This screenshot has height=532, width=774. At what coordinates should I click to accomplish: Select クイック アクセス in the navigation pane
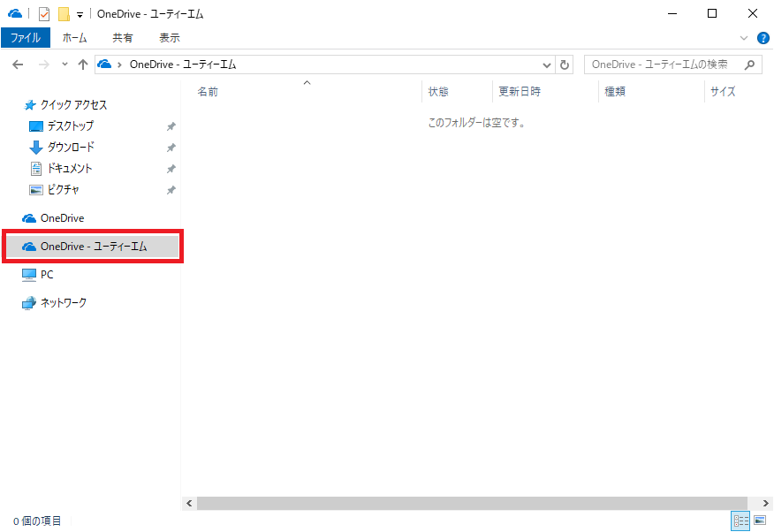tap(73, 104)
